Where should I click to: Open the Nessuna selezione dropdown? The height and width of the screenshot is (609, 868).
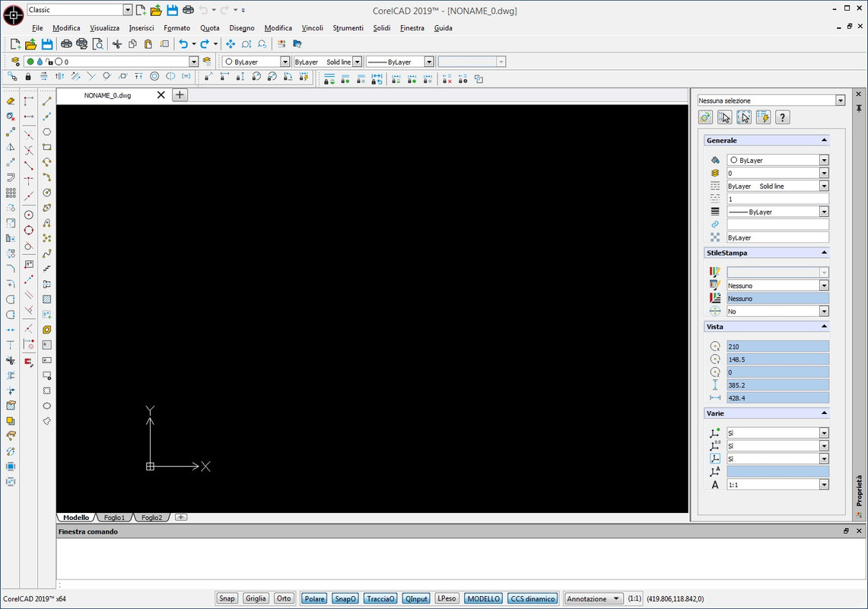coord(841,100)
